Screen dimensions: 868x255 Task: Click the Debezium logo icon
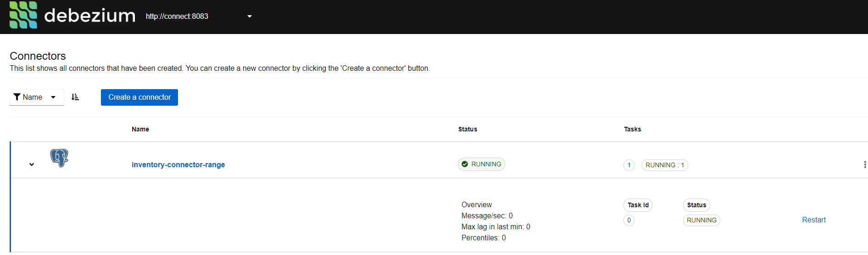coord(23,15)
